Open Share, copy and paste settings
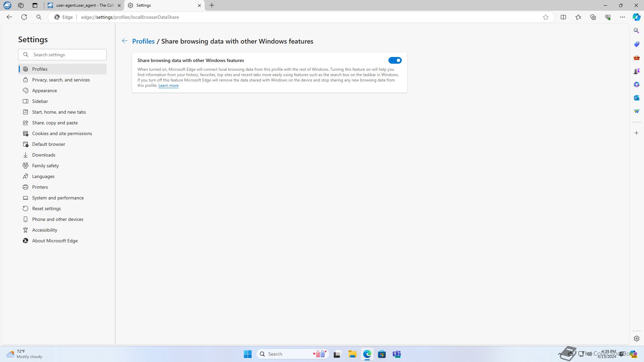 click(x=62, y=123)
